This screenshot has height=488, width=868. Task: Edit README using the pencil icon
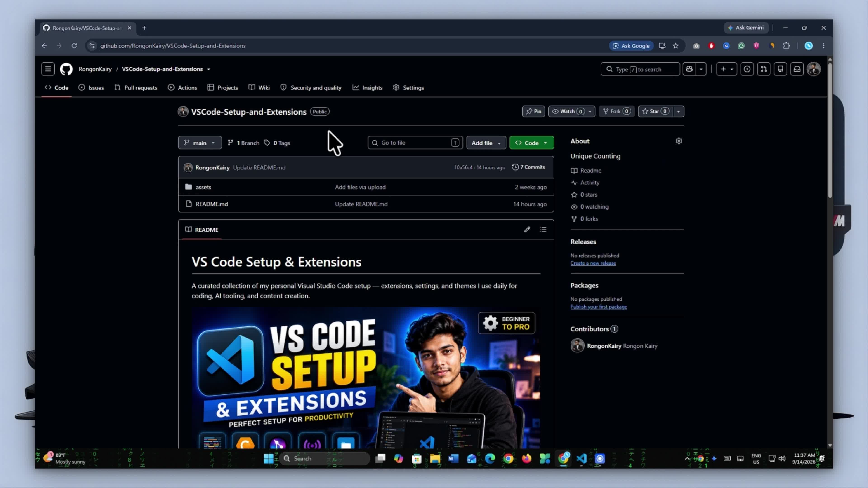pos(527,229)
